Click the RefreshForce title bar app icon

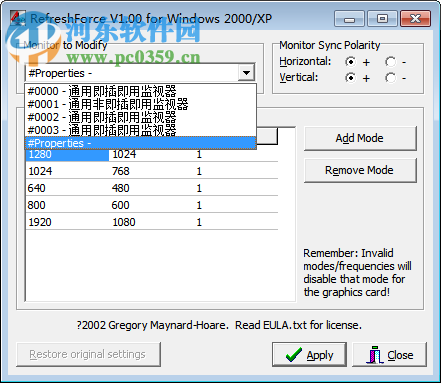point(18,18)
